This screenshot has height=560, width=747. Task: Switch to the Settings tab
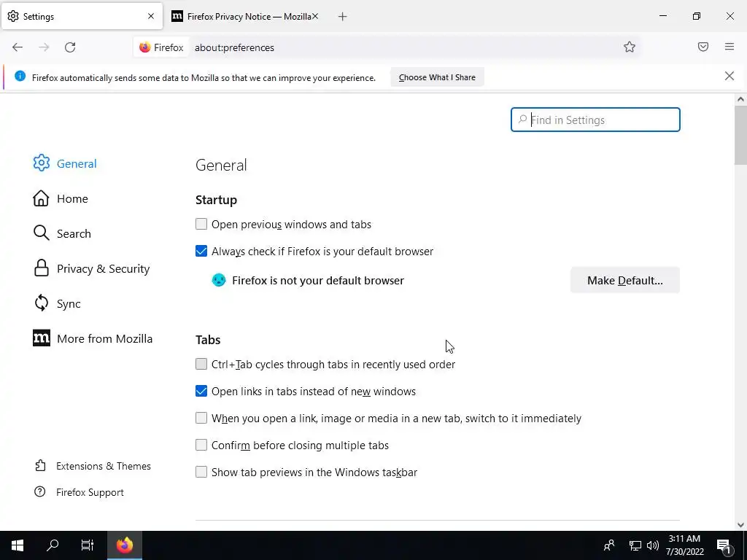point(82,16)
